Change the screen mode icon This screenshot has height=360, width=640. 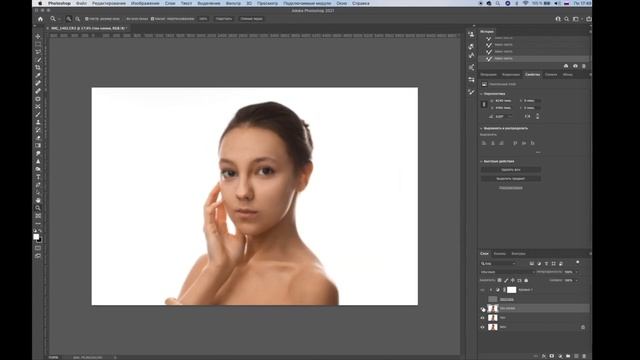38,256
